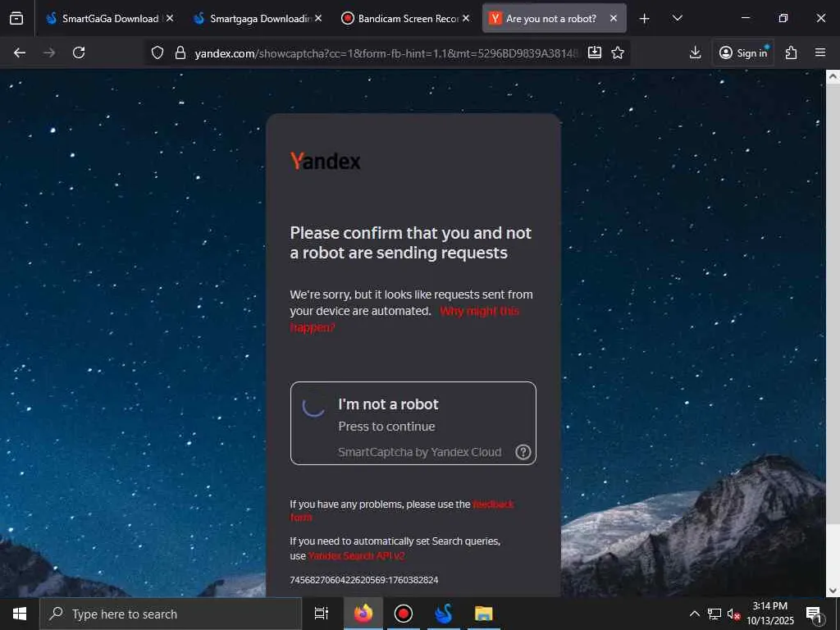Switch to the SmartGaGa Download tab
Image resolution: width=840 pixels, height=630 pixels.
coord(108,18)
